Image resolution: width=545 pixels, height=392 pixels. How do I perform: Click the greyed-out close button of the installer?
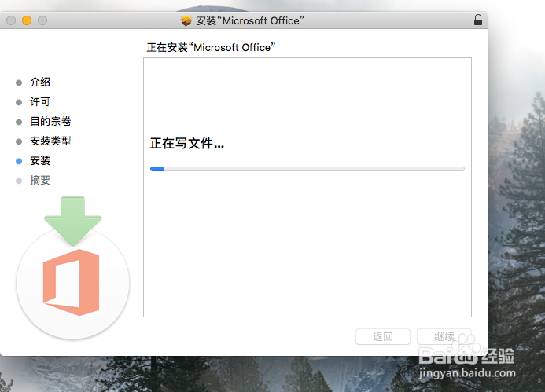click(x=11, y=20)
